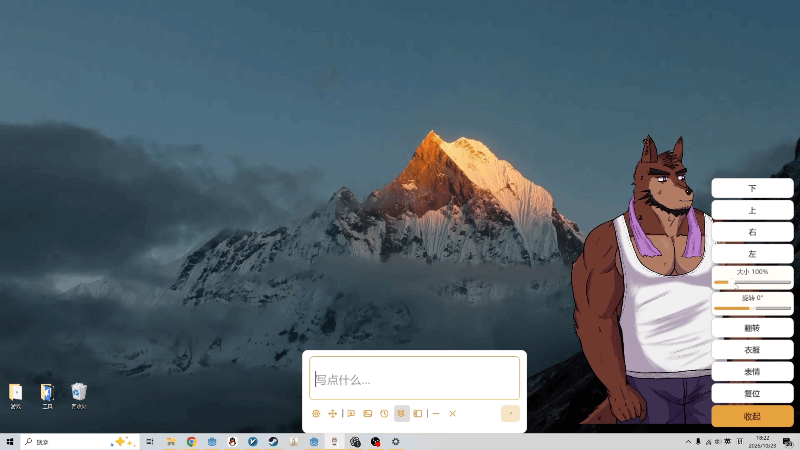Collapse the panel with 收起 button
The height and width of the screenshot is (450, 800).
[752, 416]
